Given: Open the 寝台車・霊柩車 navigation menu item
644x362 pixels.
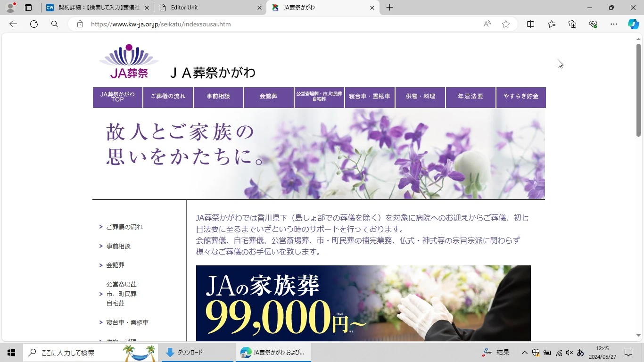Looking at the screenshot, I should (x=370, y=97).
